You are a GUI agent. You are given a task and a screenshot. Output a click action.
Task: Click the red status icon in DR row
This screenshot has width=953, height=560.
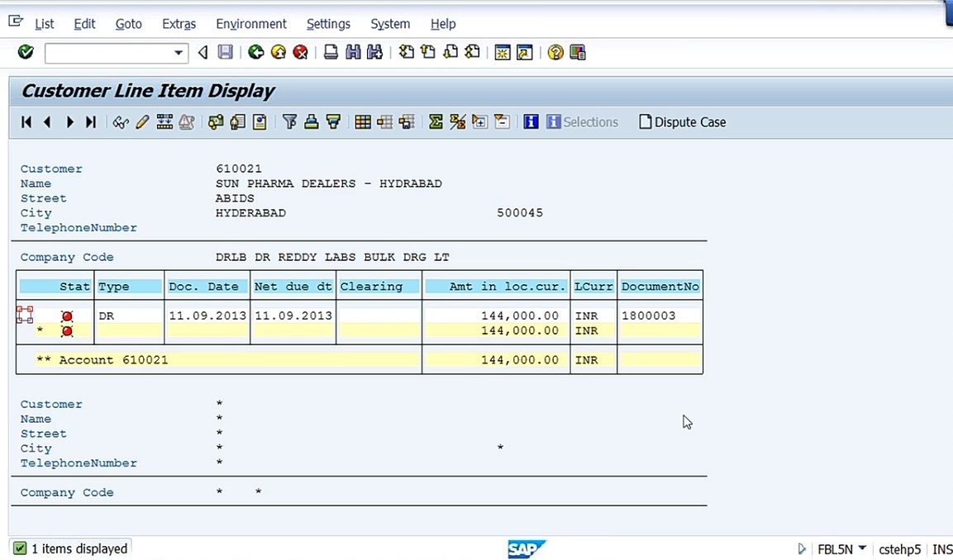pyautogui.click(x=67, y=316)
